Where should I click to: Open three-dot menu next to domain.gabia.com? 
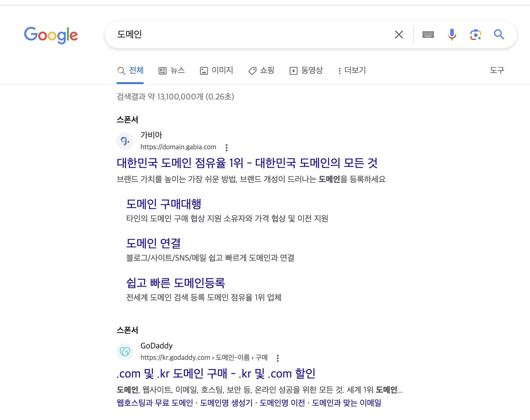[227, 147]
